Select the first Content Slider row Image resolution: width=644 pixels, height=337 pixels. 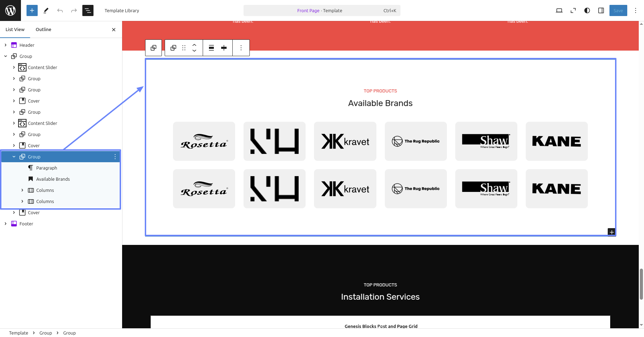tap(61, 67)
